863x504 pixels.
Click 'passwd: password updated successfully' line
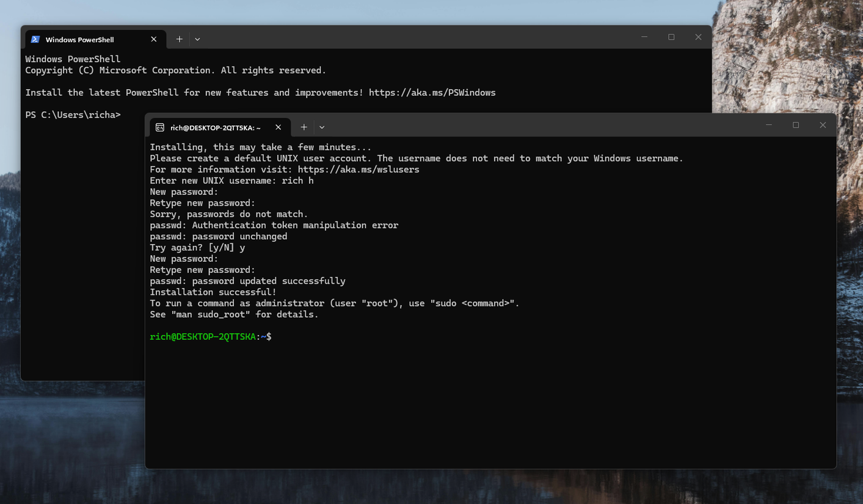coord(247,281)
